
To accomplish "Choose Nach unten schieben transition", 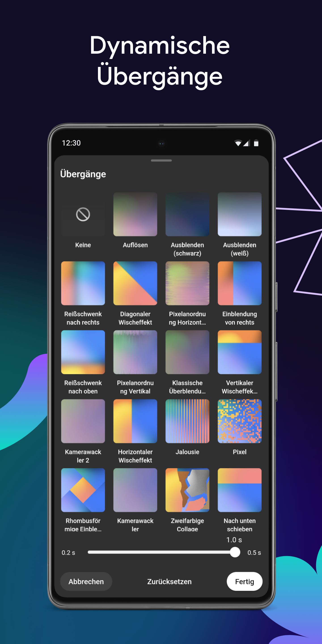I will pyautogui.click(x=240, y=490).
